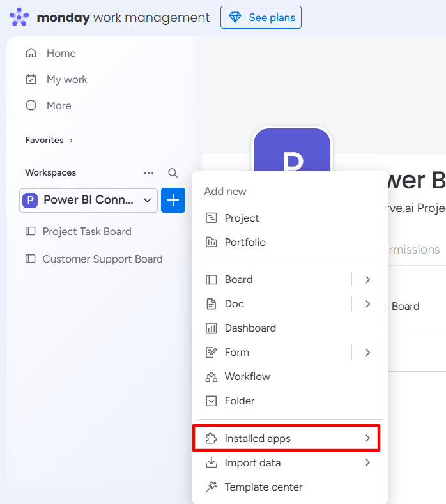Viewport: 446px width, 504px height.
Task: Open the More sidebar item
Action: 59,105
